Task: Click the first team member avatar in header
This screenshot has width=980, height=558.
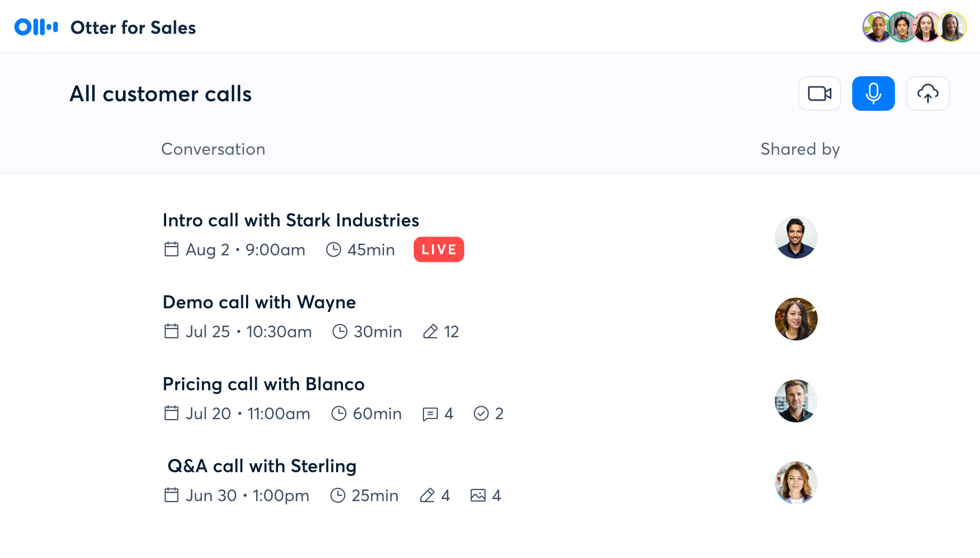Action: (876, 27)
